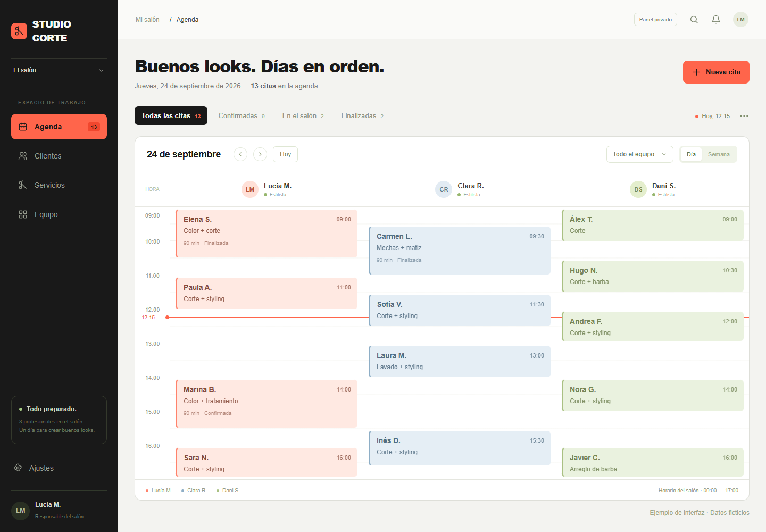This screenshot has width=766, height=532.
Task: Open Marina B. Color + tratamiento appointment
Action: point(267,404)
